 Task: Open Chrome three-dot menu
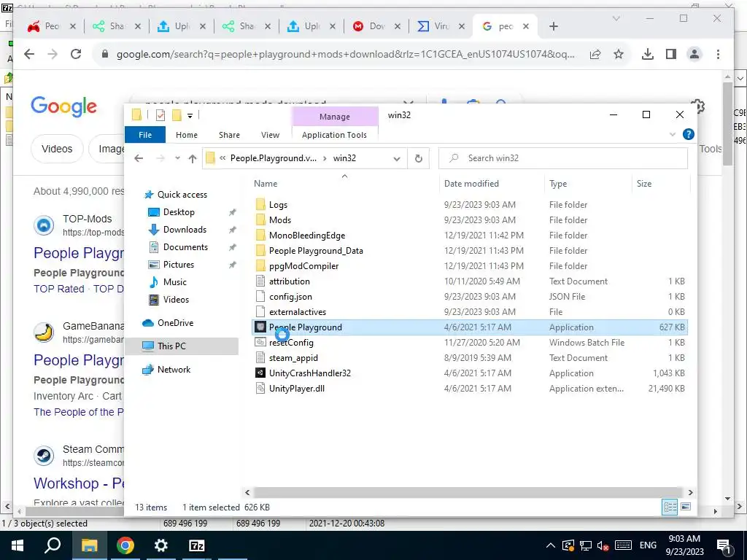718,54
